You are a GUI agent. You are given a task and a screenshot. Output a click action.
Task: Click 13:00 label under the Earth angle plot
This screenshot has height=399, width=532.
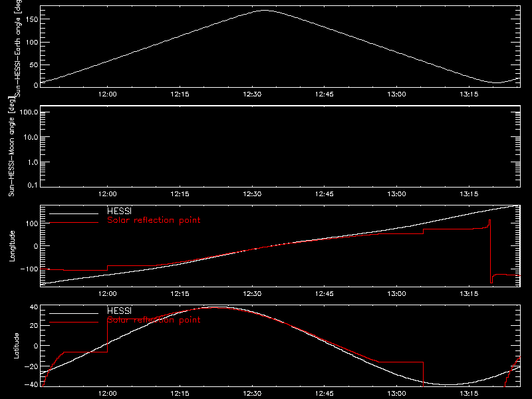pyautogui.click(x=396, y=94)
